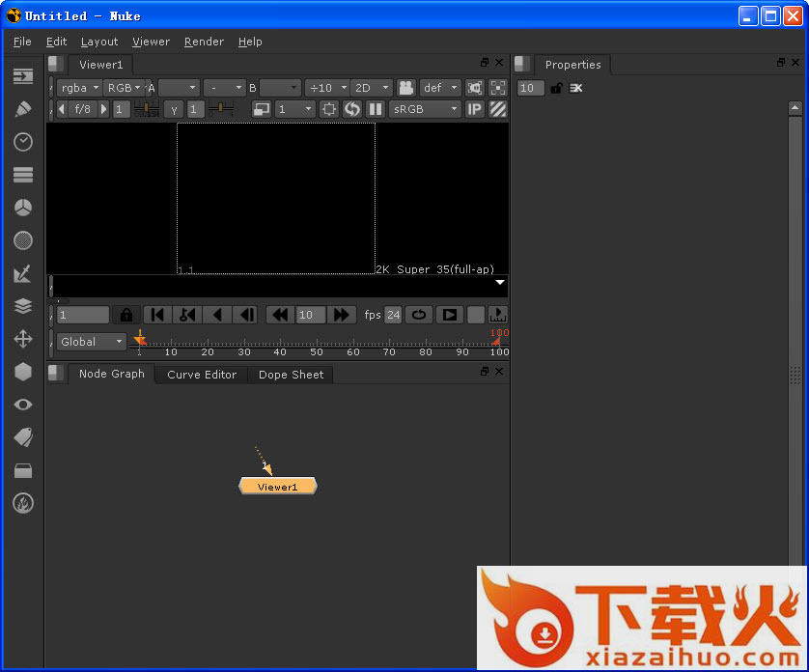809x672 pixels.
Task: Open the Merge nodes layers icon
Action: (23, 306)
